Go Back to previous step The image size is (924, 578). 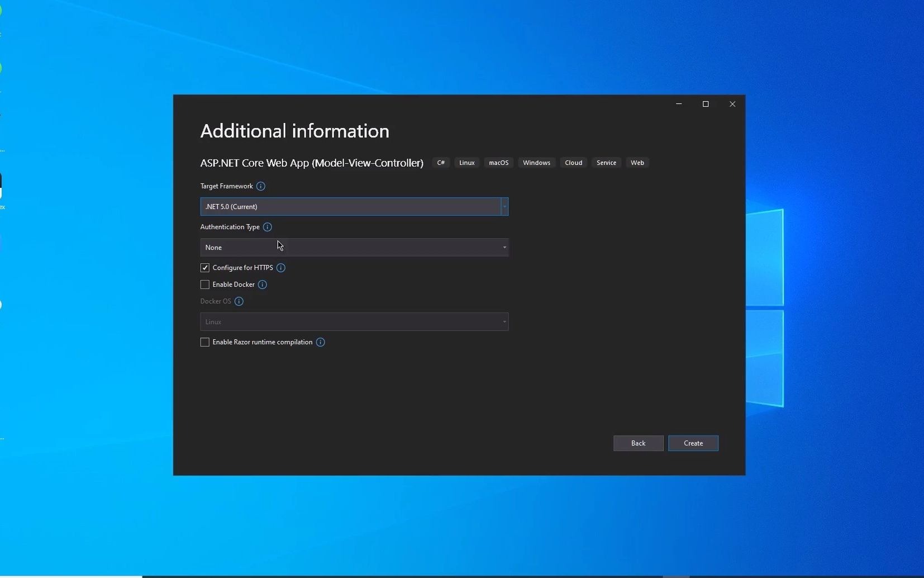639,443
